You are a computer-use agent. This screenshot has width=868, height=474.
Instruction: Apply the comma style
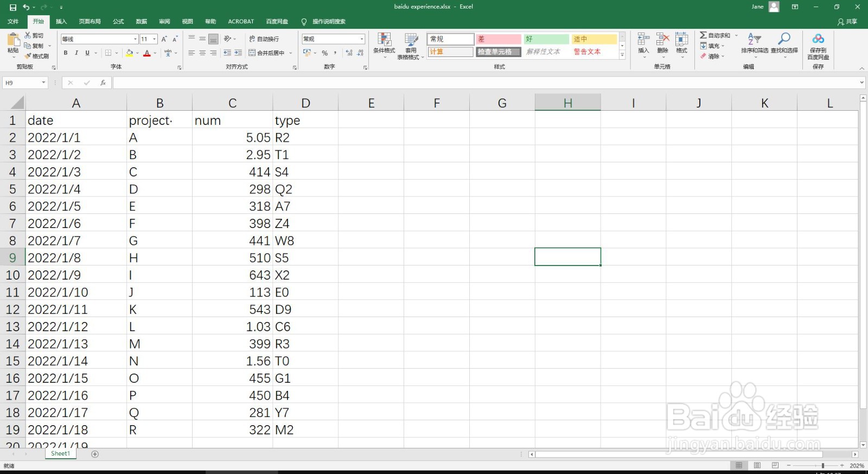coord(335,53)
